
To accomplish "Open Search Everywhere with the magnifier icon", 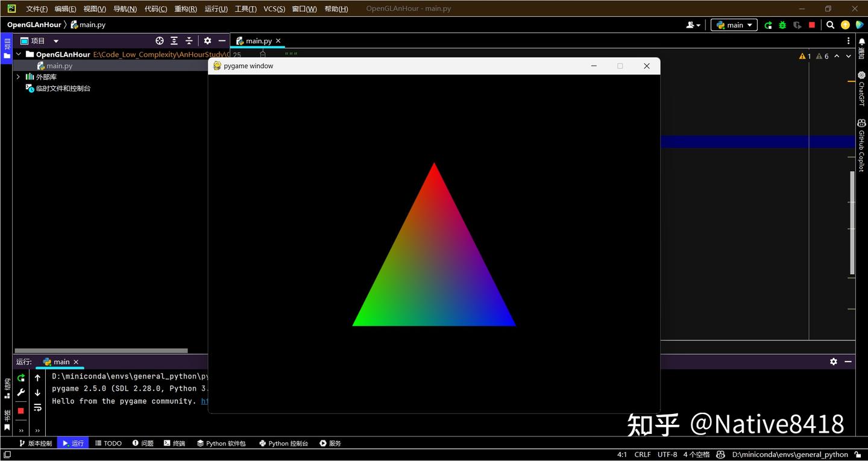I will (830, 25).
